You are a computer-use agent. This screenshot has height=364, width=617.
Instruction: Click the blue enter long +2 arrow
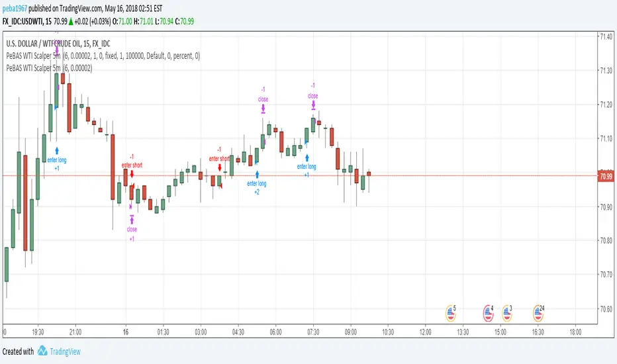258,174
